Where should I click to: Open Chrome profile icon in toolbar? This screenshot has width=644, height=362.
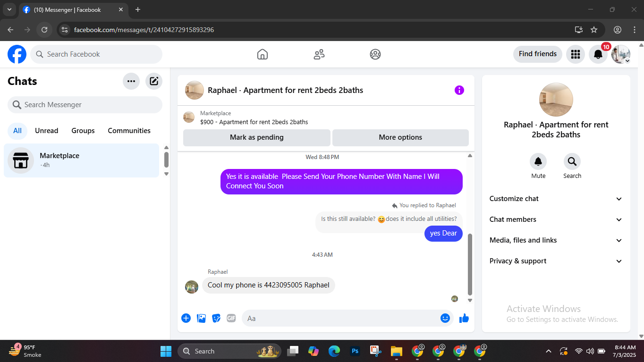[x=618, y=30]
